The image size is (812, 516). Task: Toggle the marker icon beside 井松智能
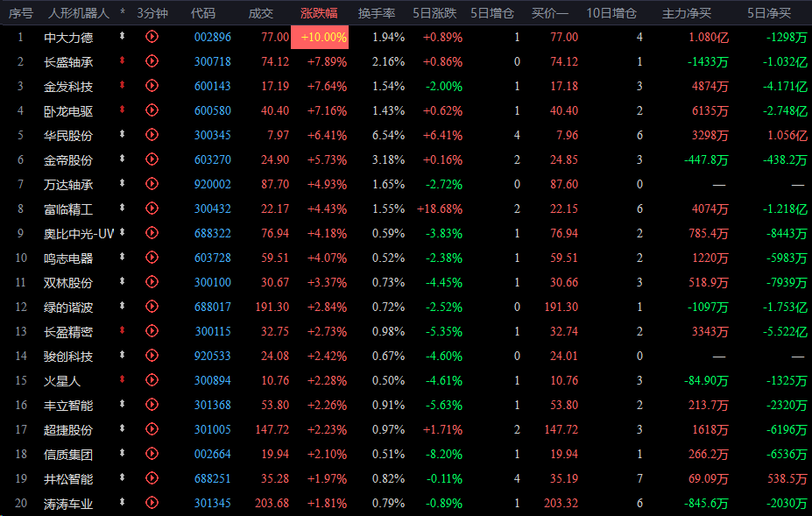[x=123, y=479]
